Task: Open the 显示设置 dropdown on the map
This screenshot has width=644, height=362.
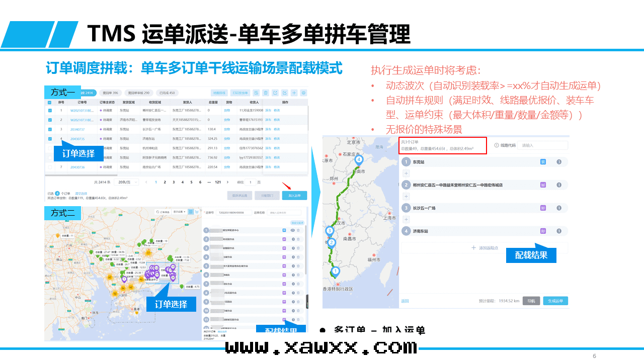Action: 180,212
